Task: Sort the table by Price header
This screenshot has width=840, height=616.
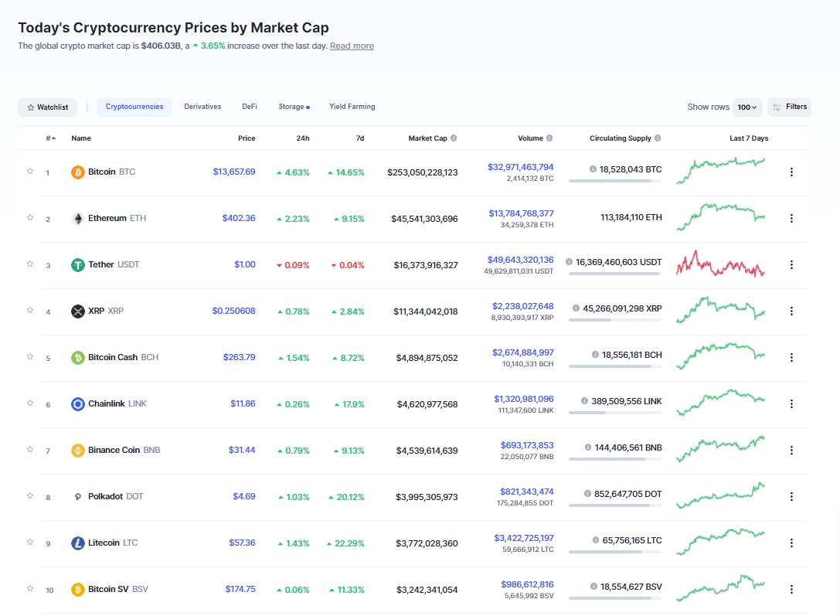Action: tap(247, 138)
